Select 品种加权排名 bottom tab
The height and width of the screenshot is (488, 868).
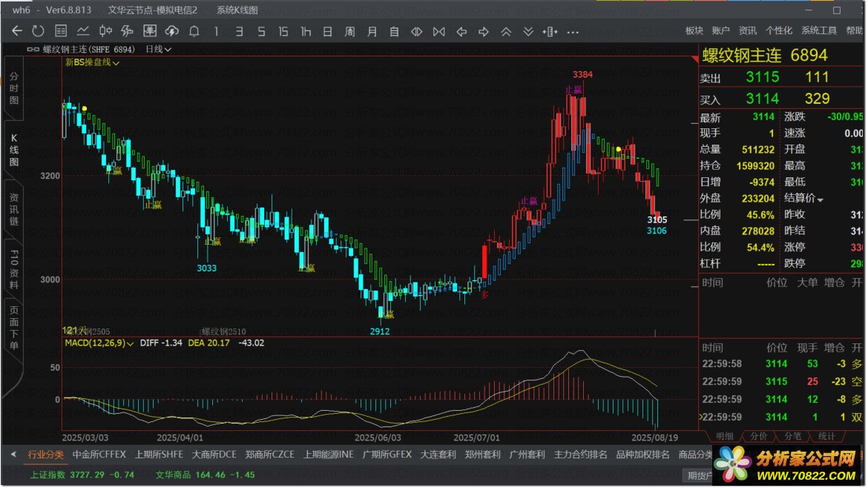click(642, 454)
